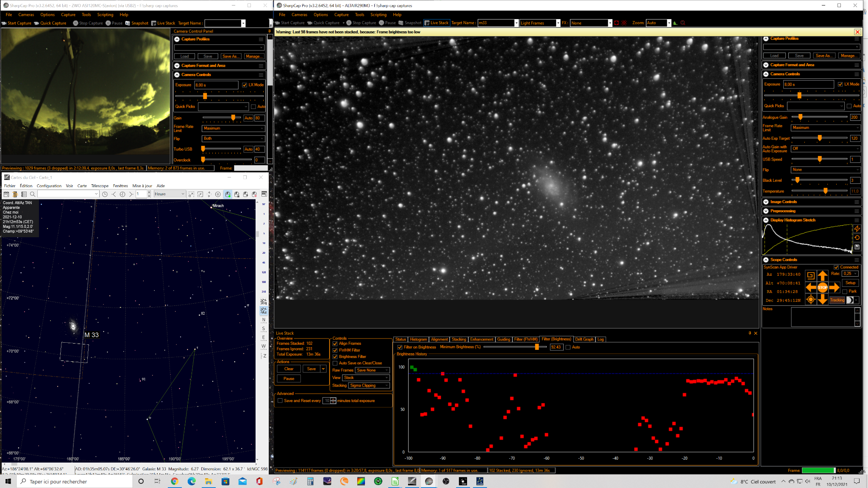
Task: Click the Clear button in Live Stack Actions
Action: coord(289,369)
